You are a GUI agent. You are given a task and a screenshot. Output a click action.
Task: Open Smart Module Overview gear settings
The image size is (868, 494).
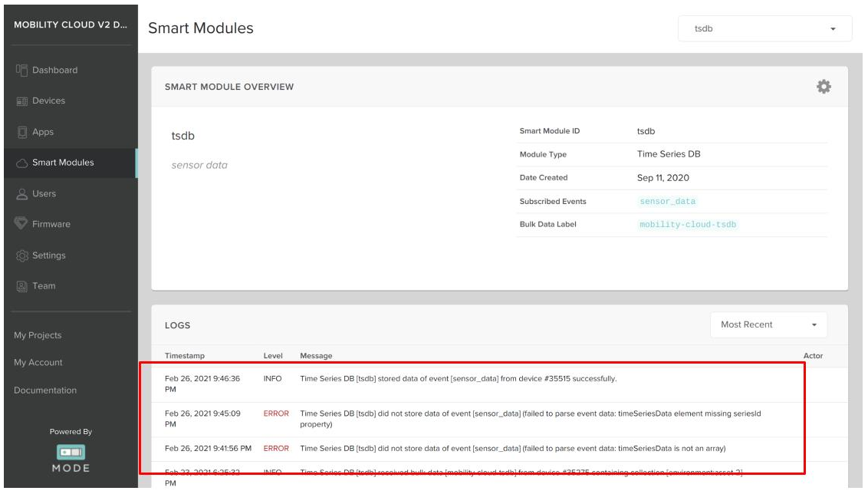824,87
